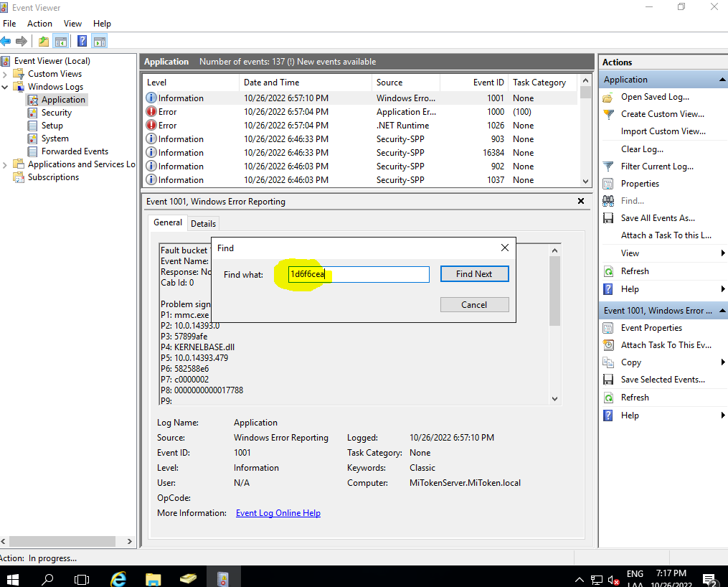This screenshot has width=728, height=587.
Task: Open Event Log Online Help link
Action: pos(278,513)
